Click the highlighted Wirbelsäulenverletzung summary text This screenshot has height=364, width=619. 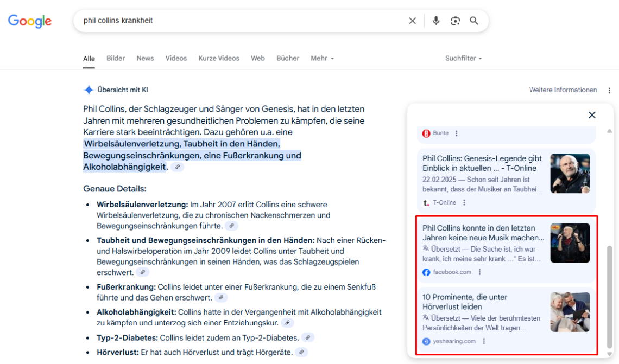[192, 155]
